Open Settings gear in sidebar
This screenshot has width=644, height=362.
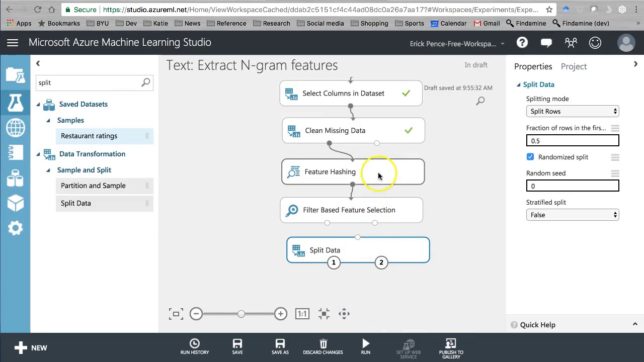point(15,228)
